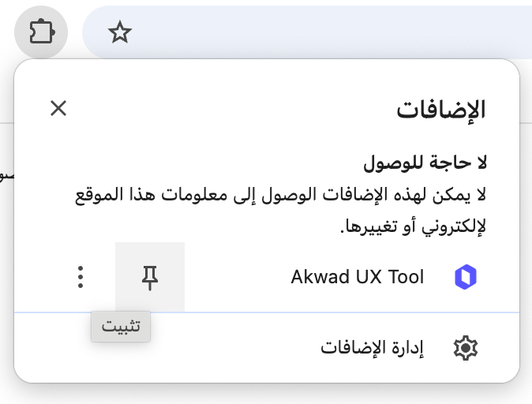The width and height of the screenshot is (532, 404).
Task: Select the Akwad UX Tool name label
Action: point(358,277)
